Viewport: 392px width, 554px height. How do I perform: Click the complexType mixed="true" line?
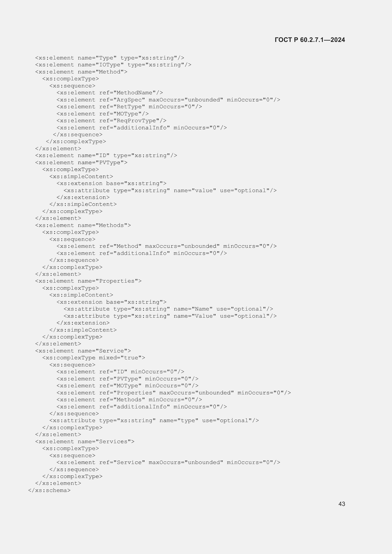pos(94,358)
